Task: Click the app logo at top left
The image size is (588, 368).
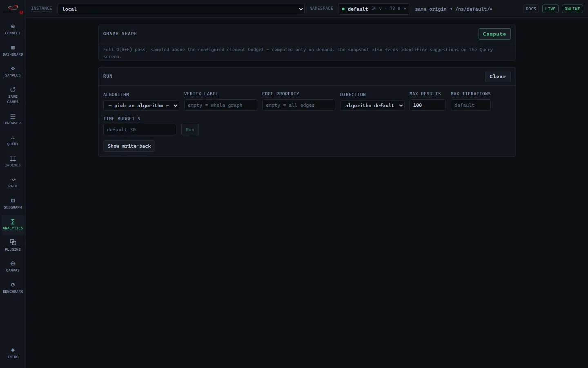Action: 13,9
